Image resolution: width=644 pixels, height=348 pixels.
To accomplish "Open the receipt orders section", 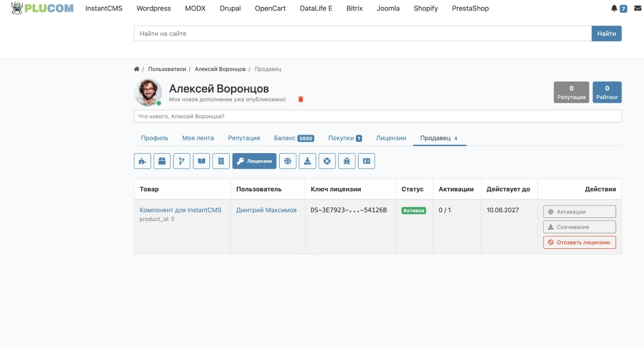I will point(221,161).
